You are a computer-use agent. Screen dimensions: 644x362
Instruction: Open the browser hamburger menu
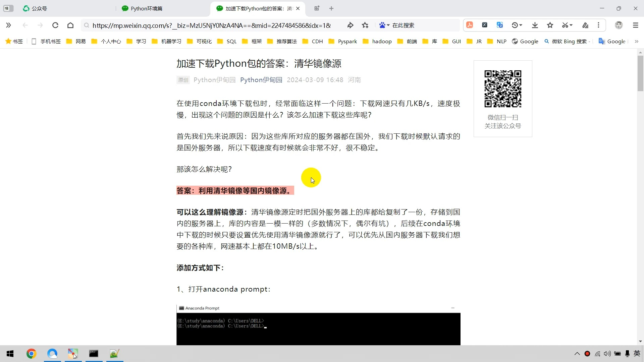point(636,25)
